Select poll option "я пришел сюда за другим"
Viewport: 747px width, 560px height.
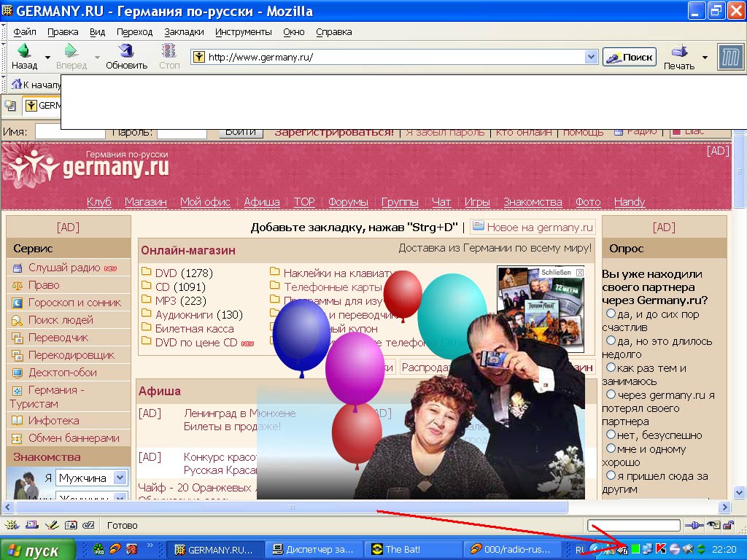[611, 475]
